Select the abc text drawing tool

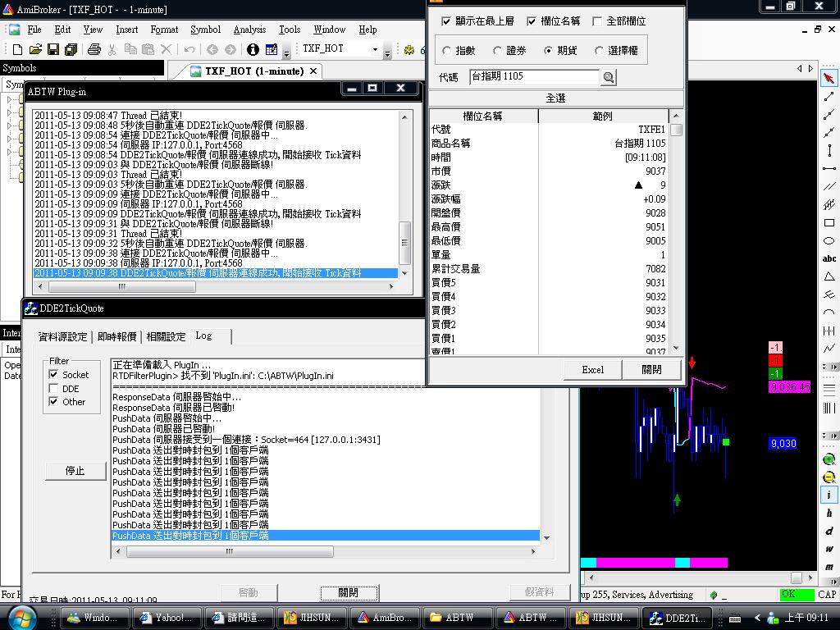(x=829, y=258)
